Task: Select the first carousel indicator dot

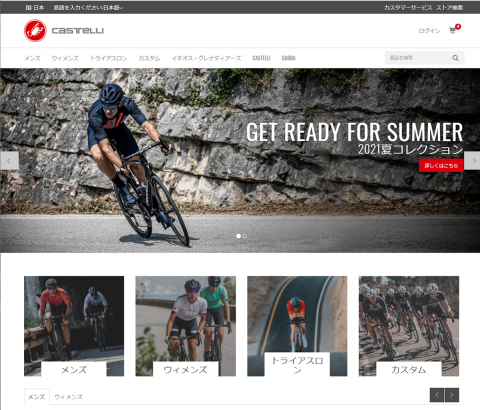Action: 238,236
